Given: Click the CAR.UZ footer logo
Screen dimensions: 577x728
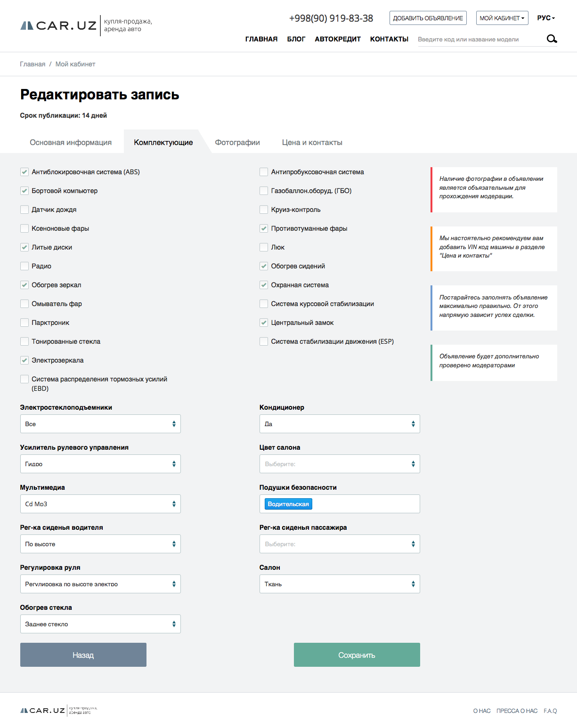Looking at the screenshot, I should tap(43, 711).
